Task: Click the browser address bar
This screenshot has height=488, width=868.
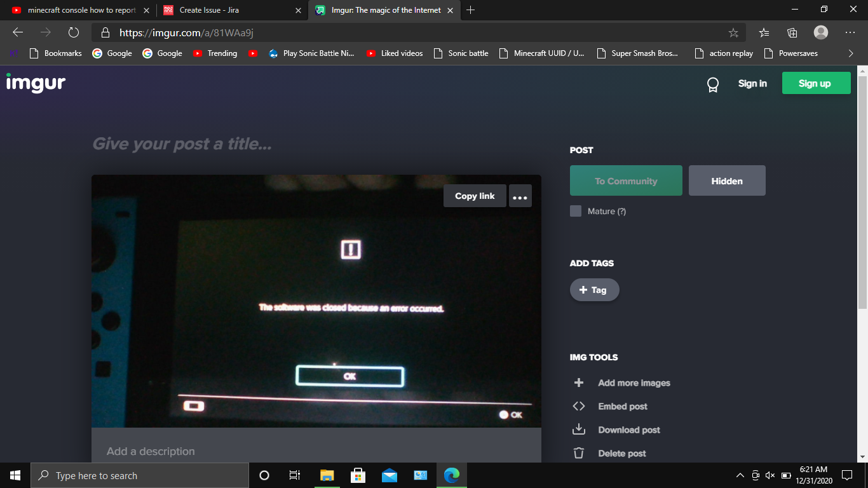Action: [x=419, y=32]
